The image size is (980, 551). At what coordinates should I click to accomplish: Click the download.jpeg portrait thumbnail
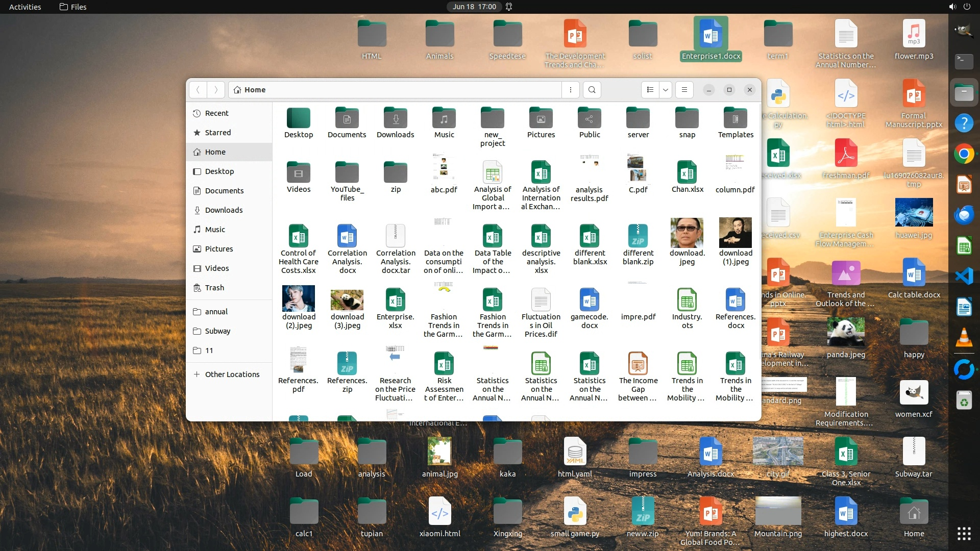click(687, 233)
